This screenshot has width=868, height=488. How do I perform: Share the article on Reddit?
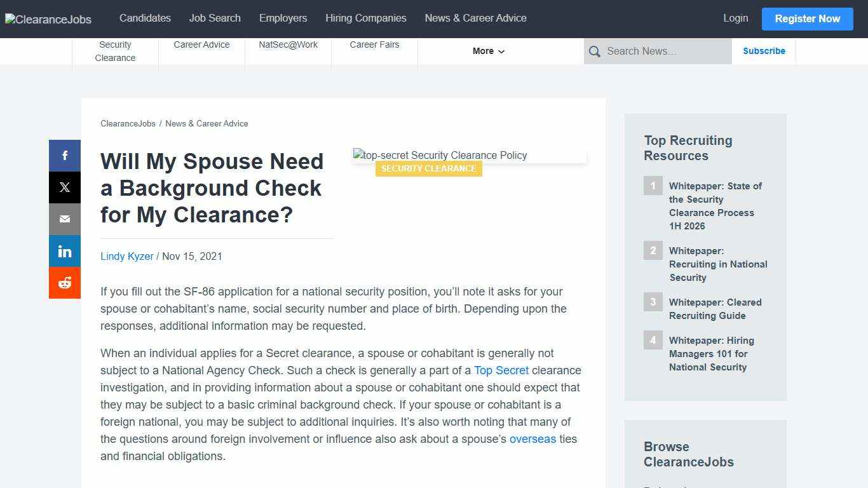coord(64,282)
